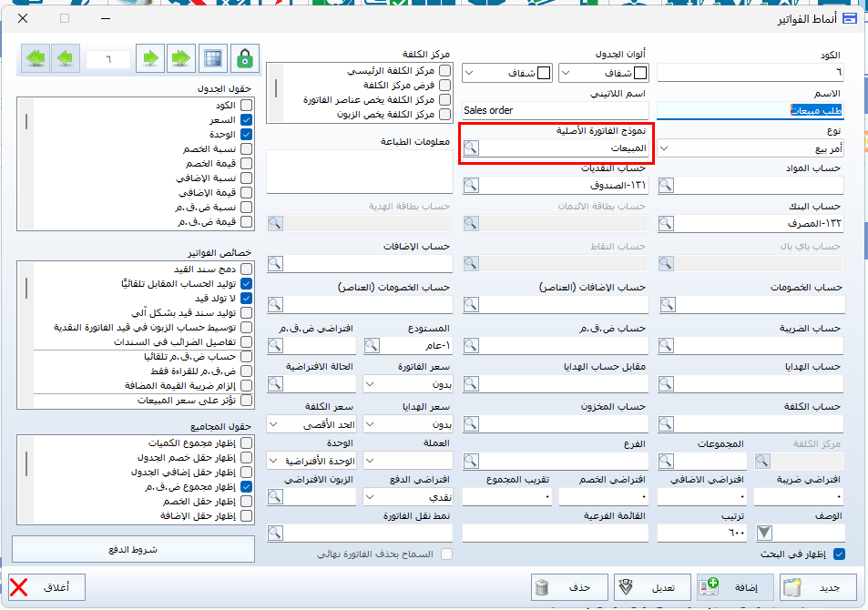Jump to first record with double left arrow
This screenshot has height=610, width=868.
pyautogui.click(x=36, y=58)
